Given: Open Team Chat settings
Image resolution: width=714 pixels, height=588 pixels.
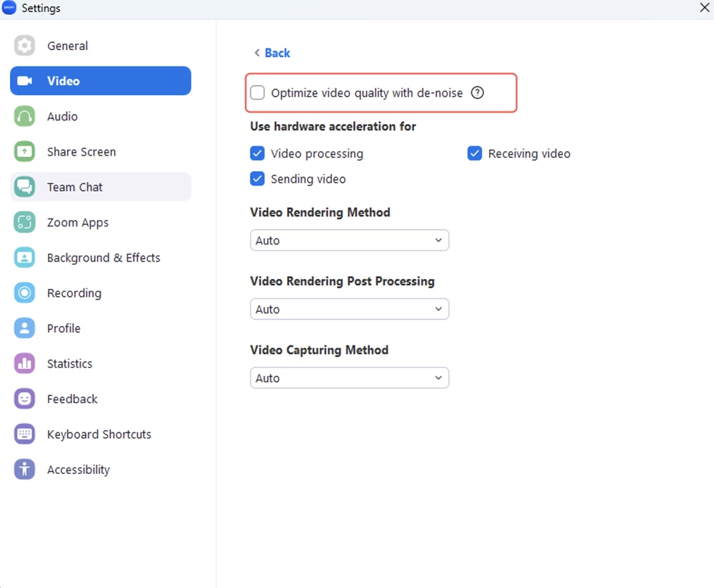Looking at the screenshot, I should click(101, 187).
